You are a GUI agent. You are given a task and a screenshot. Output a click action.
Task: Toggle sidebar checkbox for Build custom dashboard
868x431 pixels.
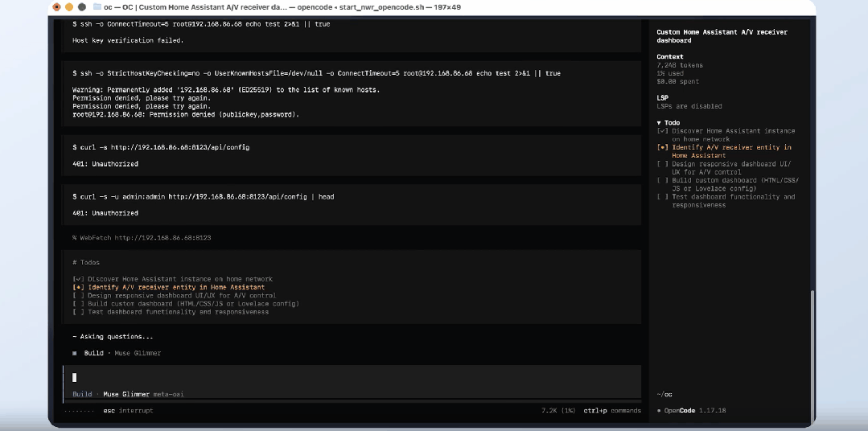(x=663, y=180)
